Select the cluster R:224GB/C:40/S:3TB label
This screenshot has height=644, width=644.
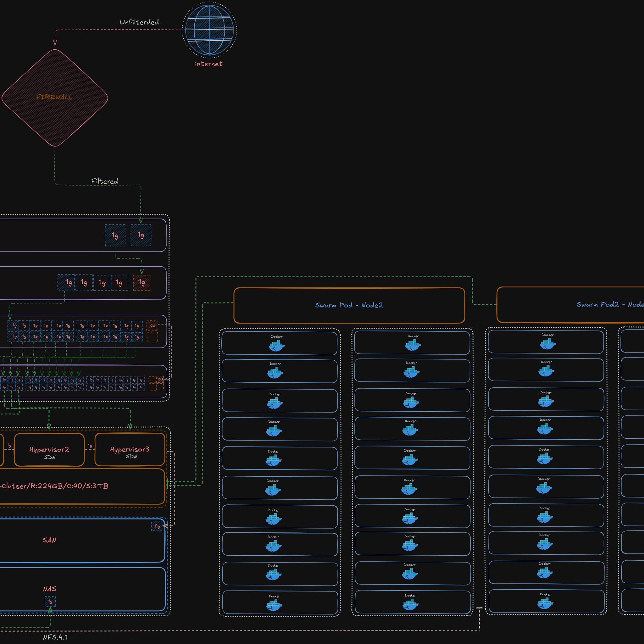point(54,486)
